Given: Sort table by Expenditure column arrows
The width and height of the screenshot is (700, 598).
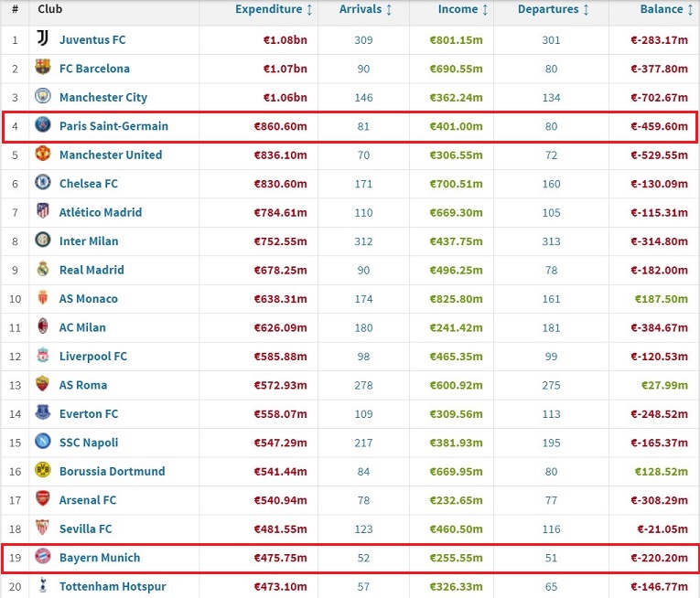Looking at the screenshot, I should coord(309,9).
